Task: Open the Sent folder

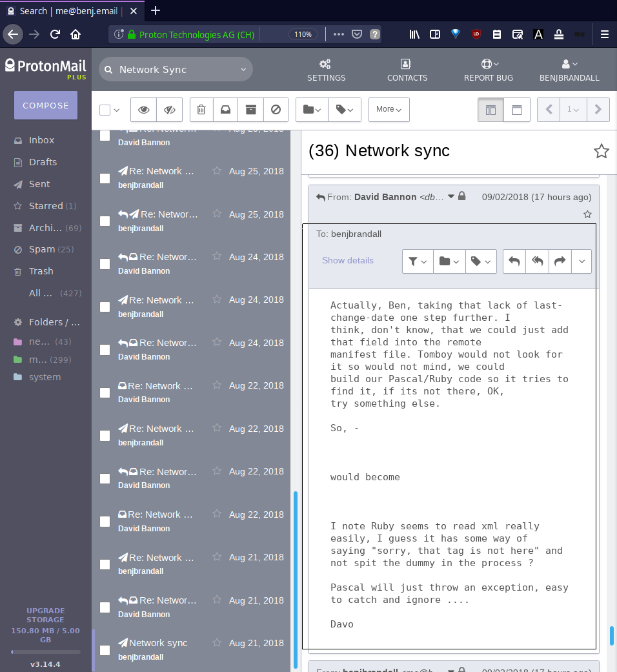Action: click(x=39, y=184)
